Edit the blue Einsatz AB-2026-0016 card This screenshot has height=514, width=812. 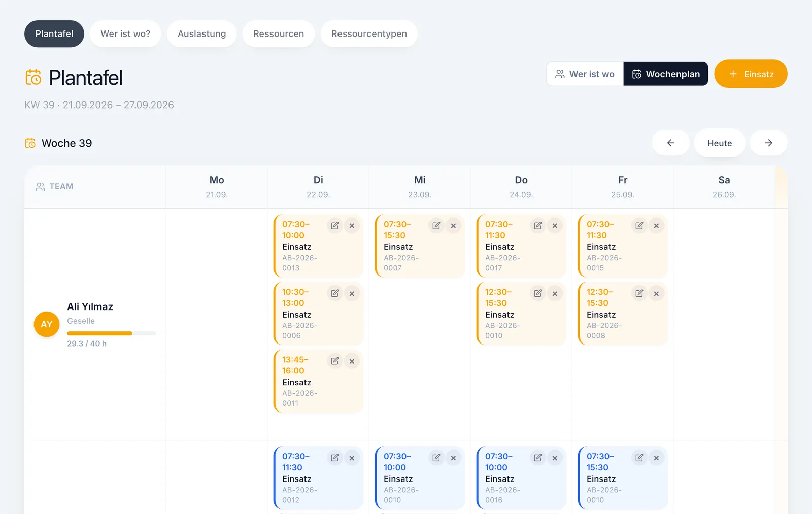click(538, 458)
